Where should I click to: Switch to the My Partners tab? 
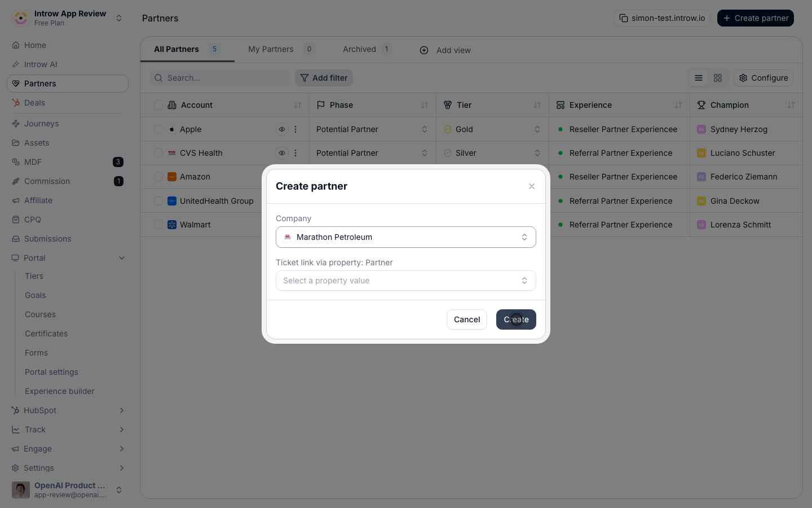[x=281, y=49]
